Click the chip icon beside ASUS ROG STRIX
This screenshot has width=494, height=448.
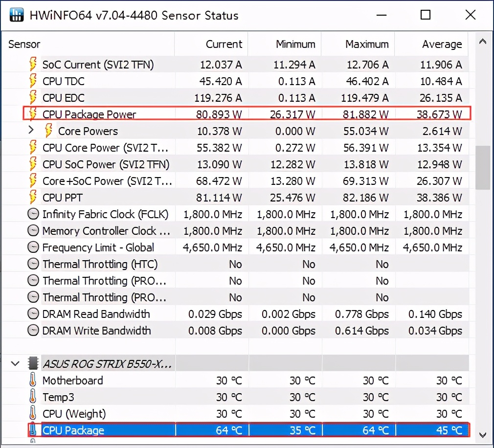(x=33, y=364)
